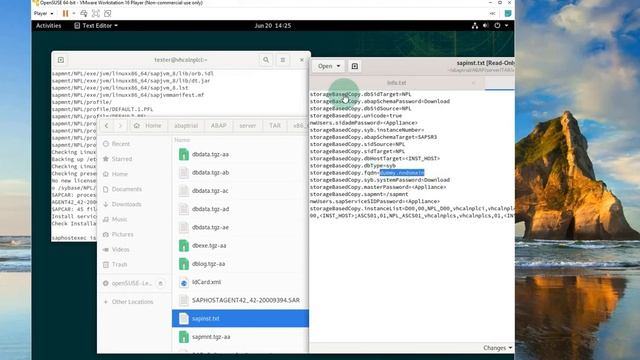The image size is (640, 360).
Task: Enter VMware full screen mode icon
Action: click(x=96, y=13)
